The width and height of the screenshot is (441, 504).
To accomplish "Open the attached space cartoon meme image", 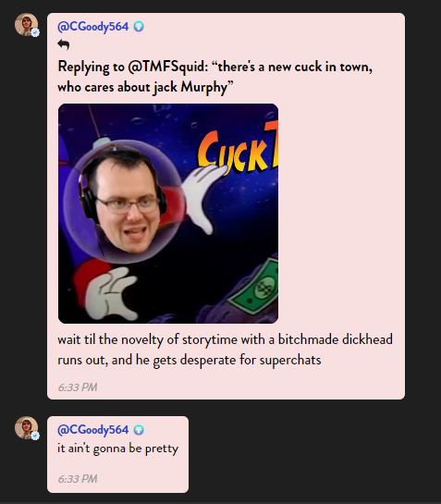I will (168, 214).
